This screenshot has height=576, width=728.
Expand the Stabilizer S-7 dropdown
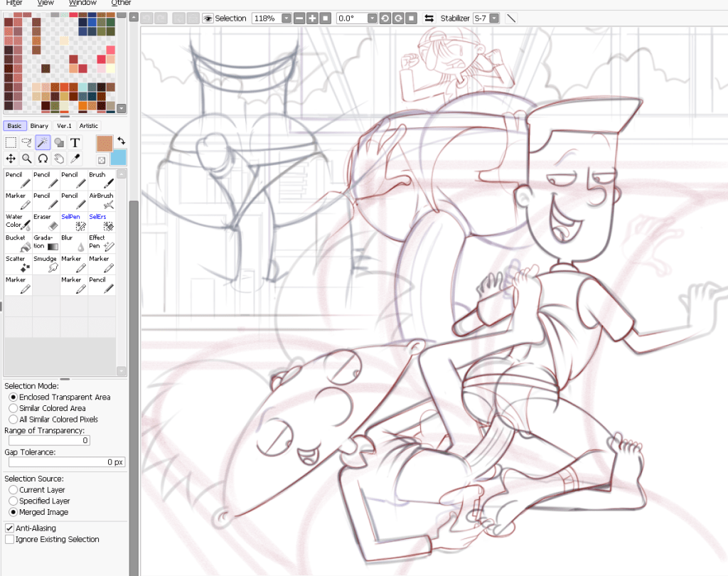494,18
